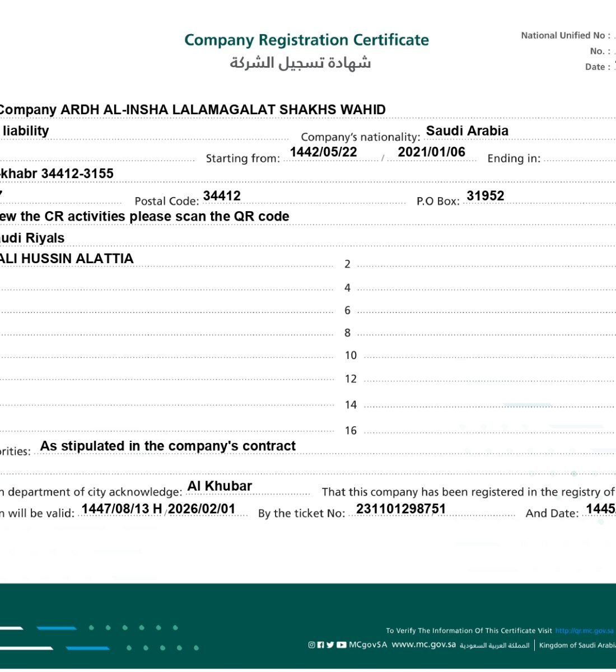
Task: Click the scan the QR code sentence
Action: tap(144, 217)
